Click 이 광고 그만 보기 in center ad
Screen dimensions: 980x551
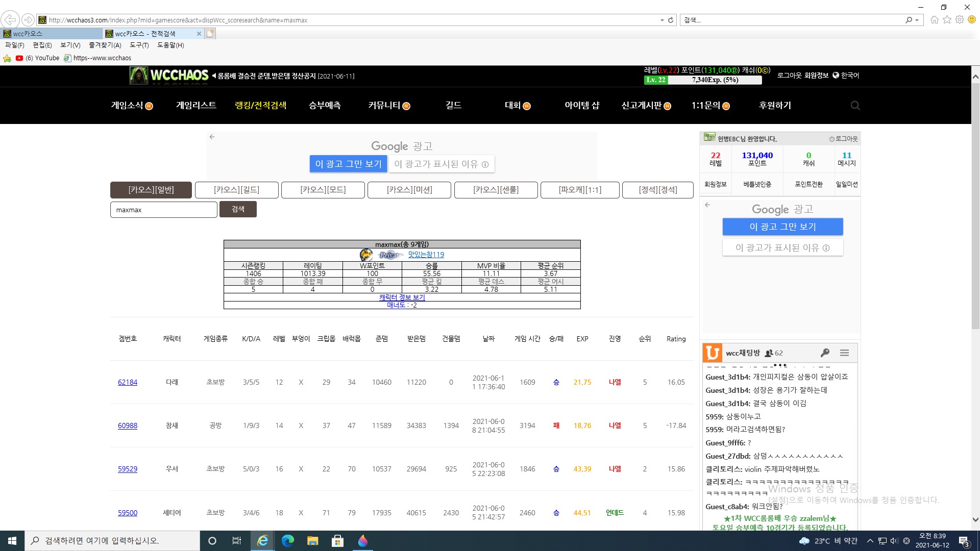348,164
